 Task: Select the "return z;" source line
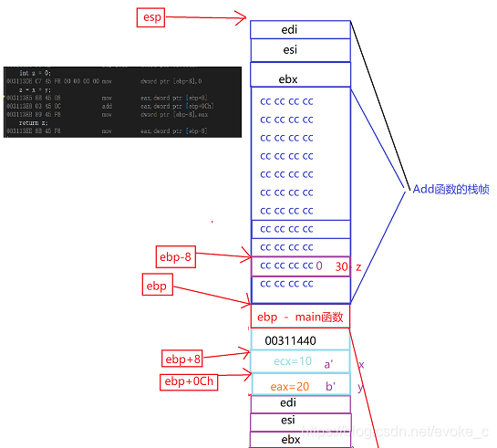click(x=33, y=122)
